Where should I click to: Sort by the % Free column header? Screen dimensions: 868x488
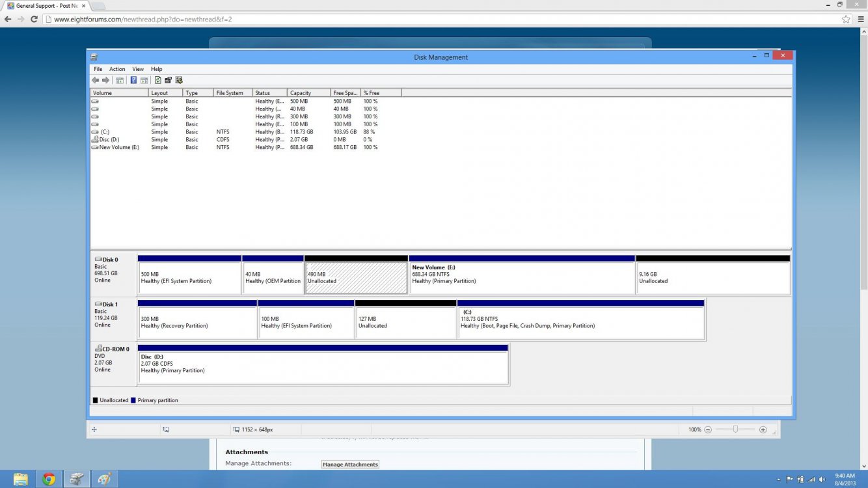click(x=381, y=93)
